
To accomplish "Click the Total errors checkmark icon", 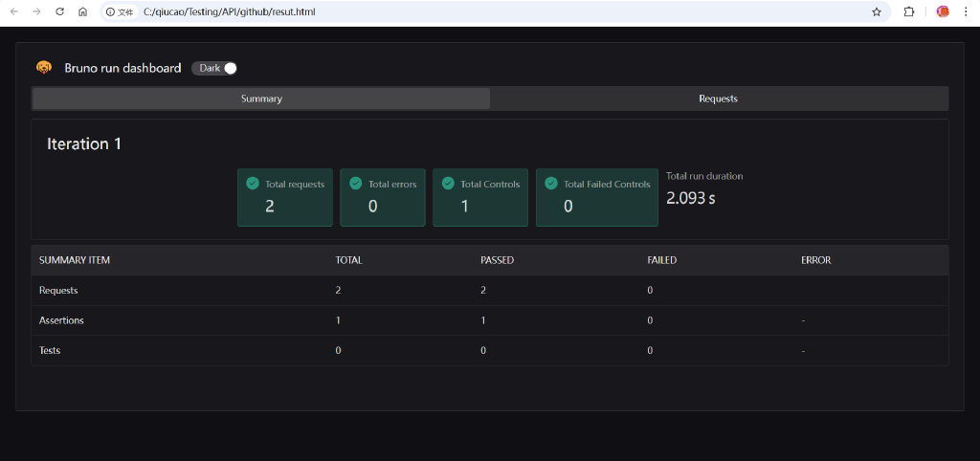I will point(356,184).
